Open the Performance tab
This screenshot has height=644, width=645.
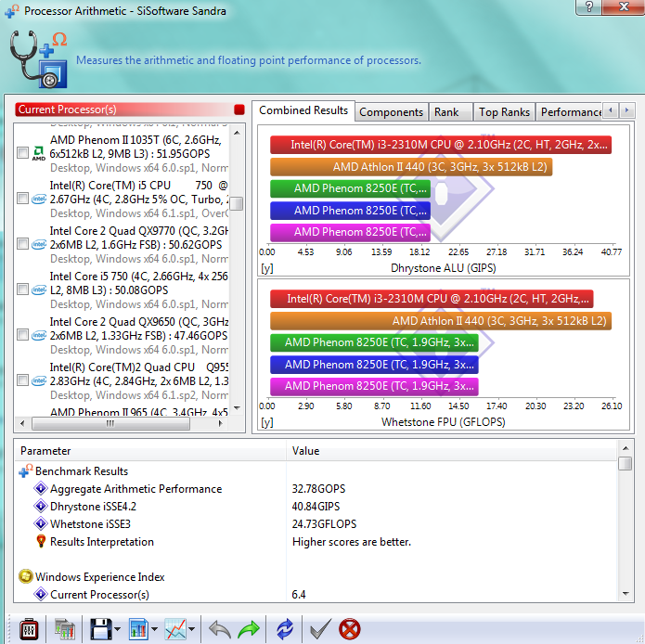(x=569, y=112)
